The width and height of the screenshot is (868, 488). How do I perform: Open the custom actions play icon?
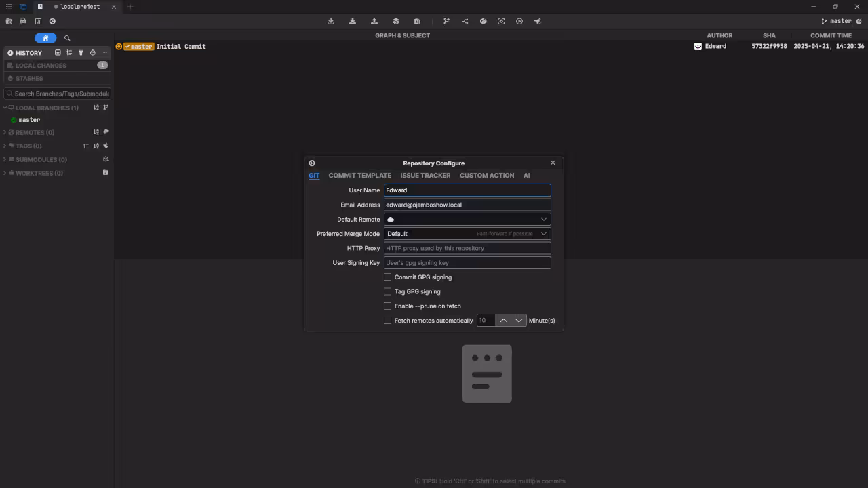pos(519,21)
